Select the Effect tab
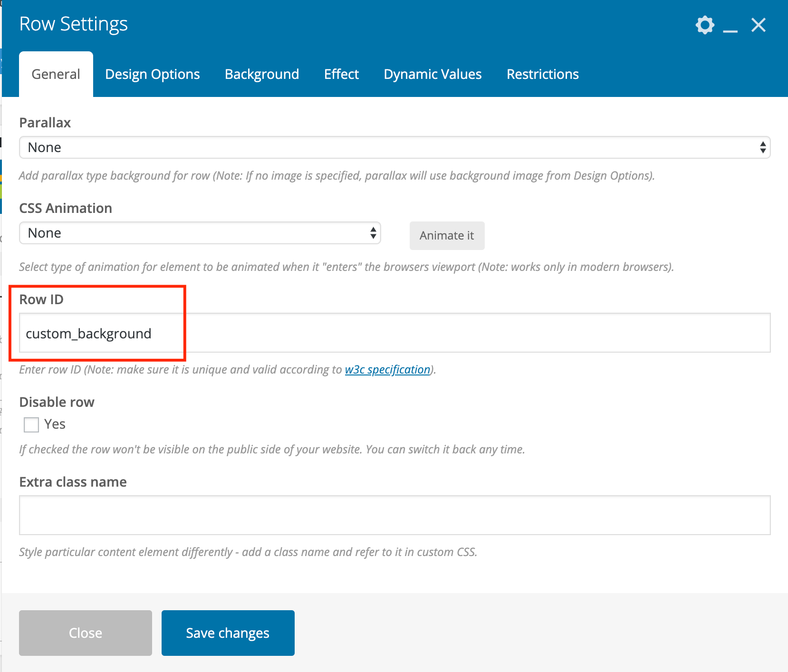The width and height of the screenshot is (788, 672). (341, 74)
